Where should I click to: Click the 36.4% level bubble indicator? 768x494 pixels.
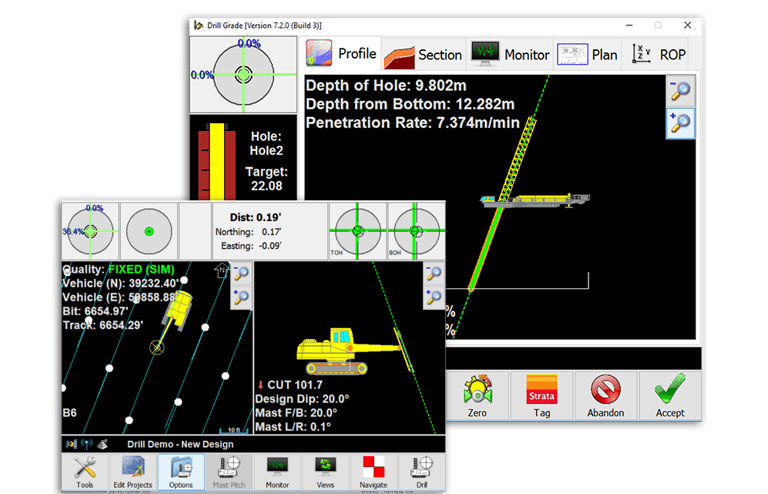pyautogui.click(x=91, y=231)
